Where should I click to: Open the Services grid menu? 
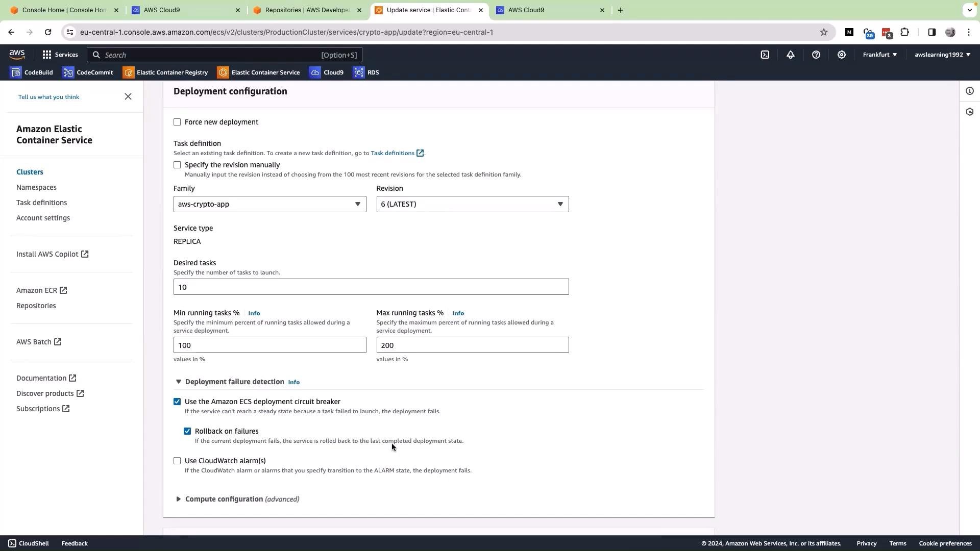pyautogui.click(x=60, y=55)
